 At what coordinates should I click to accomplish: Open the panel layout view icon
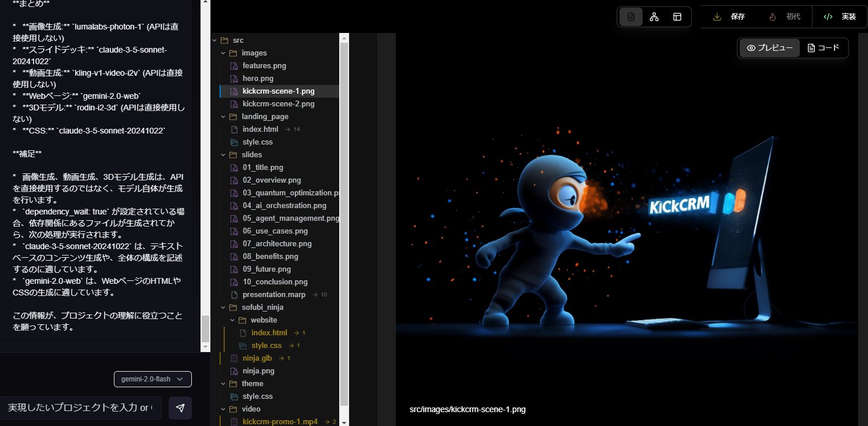tap(677, 17)
